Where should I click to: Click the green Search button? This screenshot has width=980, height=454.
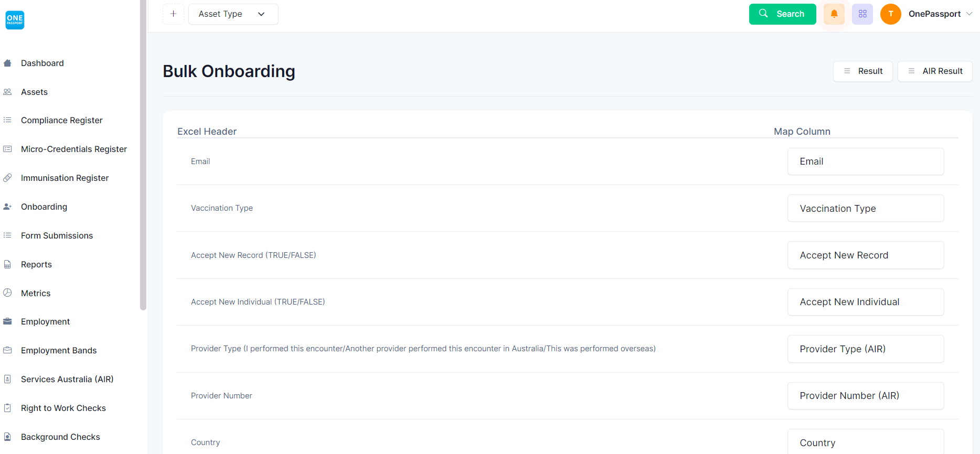point(782,14)
